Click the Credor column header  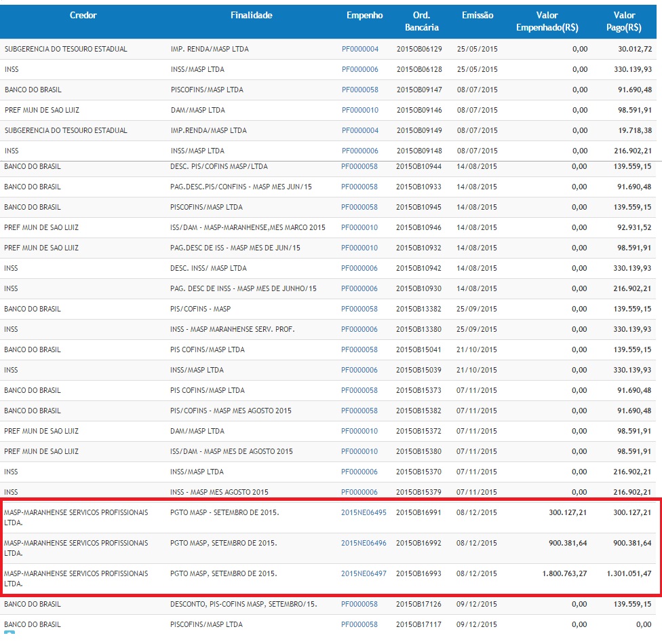[x=83, y=16]
